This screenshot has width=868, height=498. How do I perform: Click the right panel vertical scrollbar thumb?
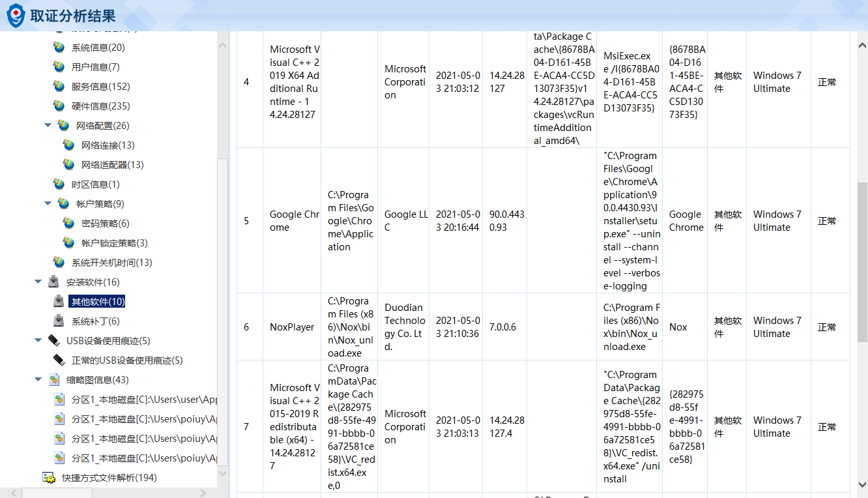tap(862, 261)
